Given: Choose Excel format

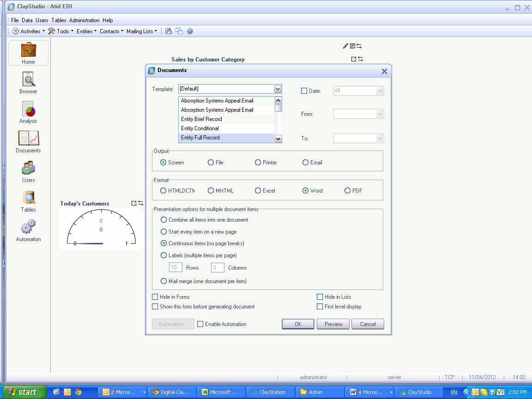Looking at the screenshot, I should tap(258, 191).
